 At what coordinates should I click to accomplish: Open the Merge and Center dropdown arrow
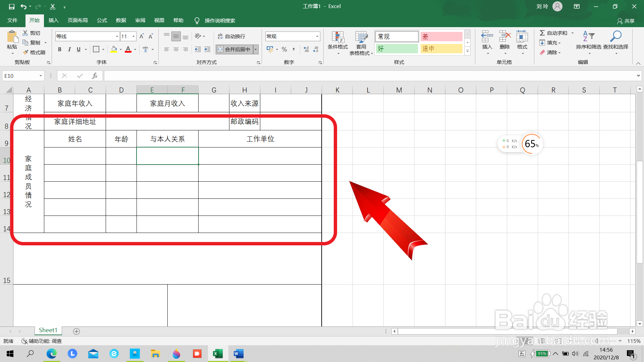[256, 49]
